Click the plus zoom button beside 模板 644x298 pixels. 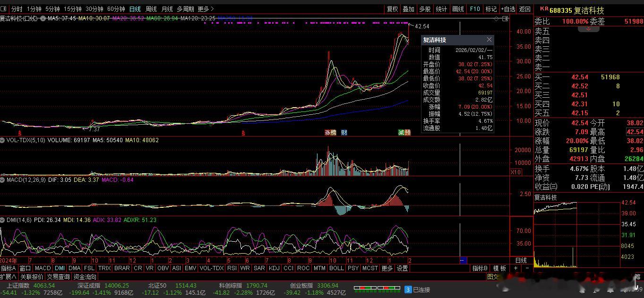(x=516, y=268)
